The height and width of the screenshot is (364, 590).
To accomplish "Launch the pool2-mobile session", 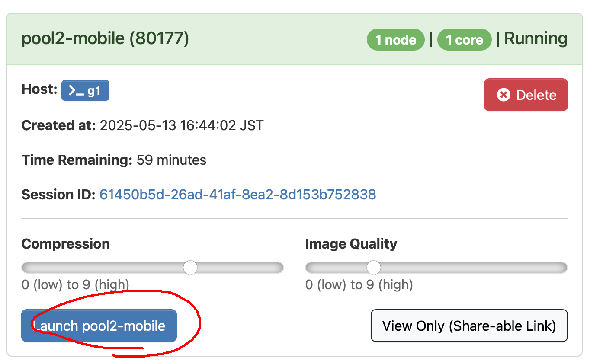I will click(x=99, y=326).
